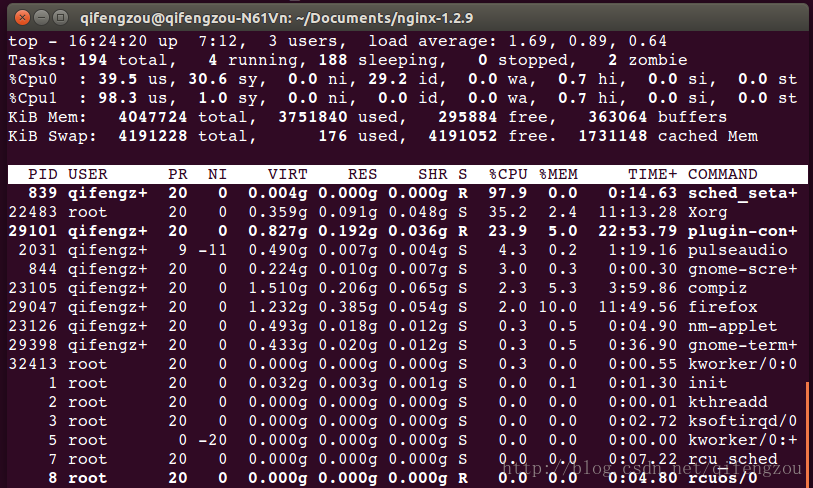Viewport: 813px width, 488px height.
Task: Click the plugin-con+ command
Action: click(742, 231)
